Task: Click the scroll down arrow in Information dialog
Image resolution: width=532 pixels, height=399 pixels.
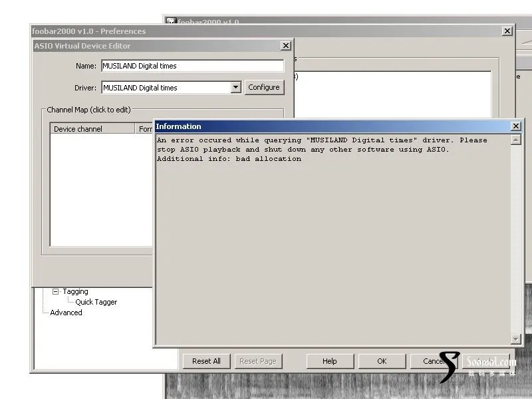Action: click(516, 338)
